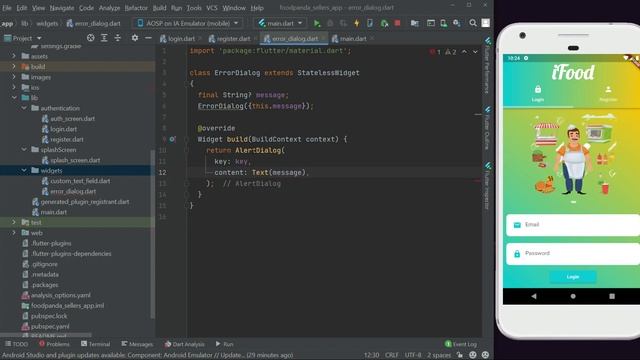Open the TODO tool window
Viewport: 640px width, 360px height.
tap(16, 344)
